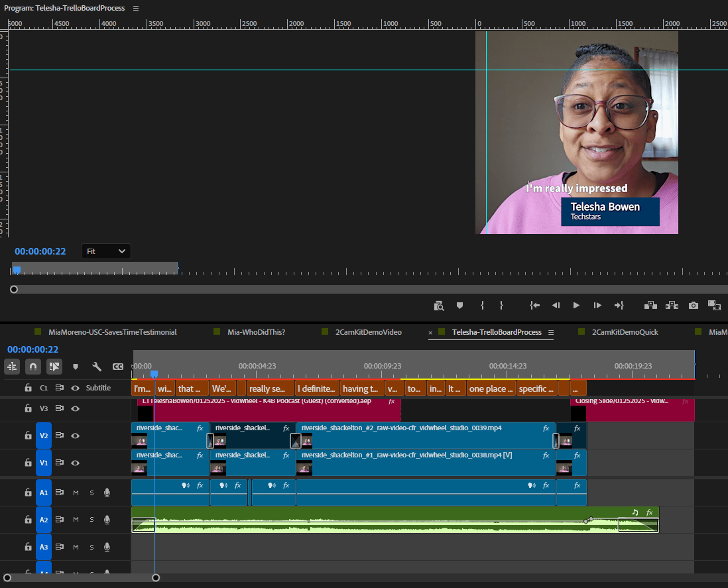The width and height of the screenshot is (728, 588).
Task: Click the Extract button
Action: pyautogui.click(x=672, y=306)
